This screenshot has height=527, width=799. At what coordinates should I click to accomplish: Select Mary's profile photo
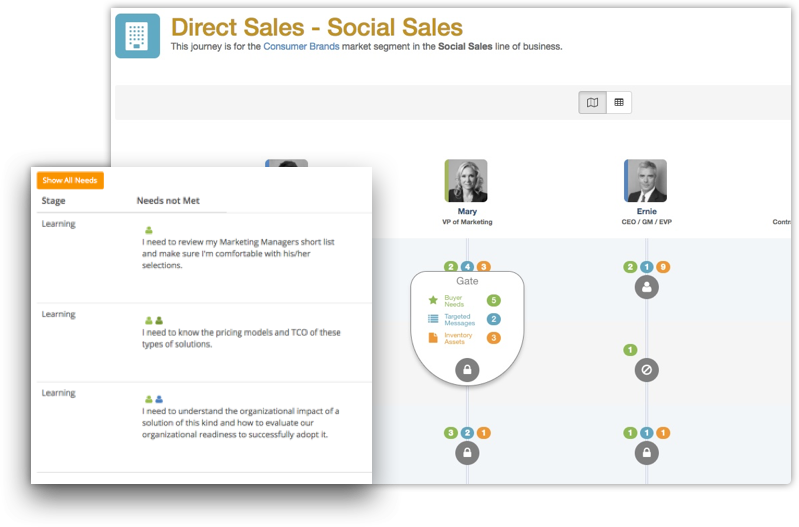click(x=466, y=180)
